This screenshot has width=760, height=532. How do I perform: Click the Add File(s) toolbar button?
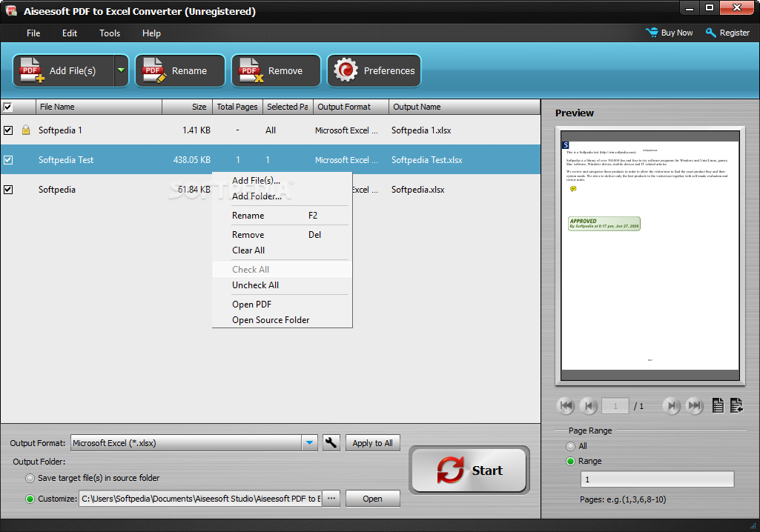click(64, 70)
